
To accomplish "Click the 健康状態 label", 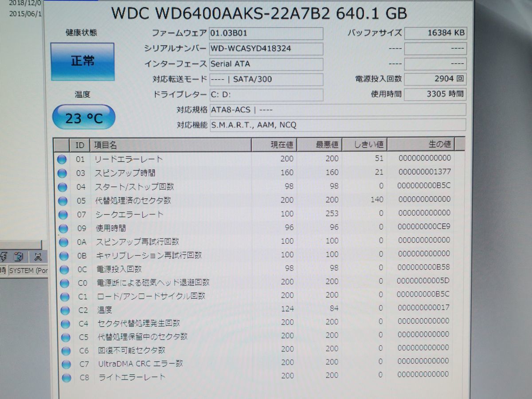I will click(x=81, y=32).
